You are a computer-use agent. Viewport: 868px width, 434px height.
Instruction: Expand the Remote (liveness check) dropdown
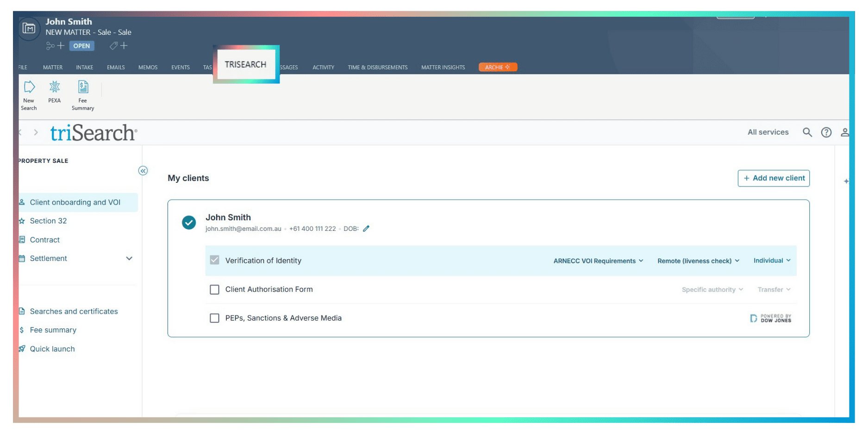coord(698,261)
